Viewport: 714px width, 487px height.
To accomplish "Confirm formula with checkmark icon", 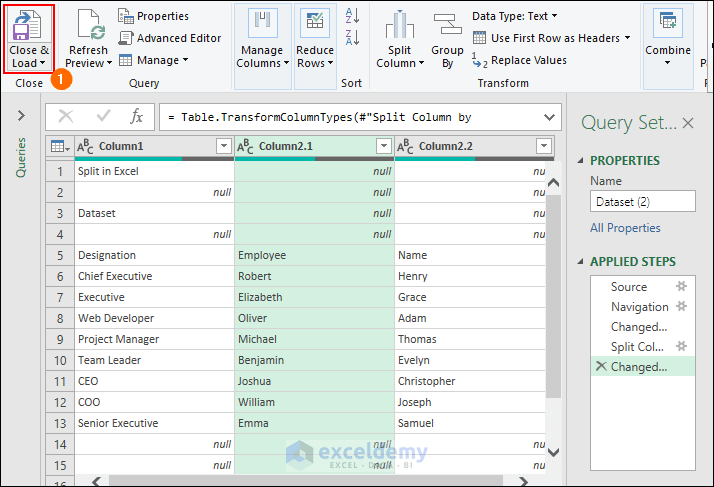I will [x=103, y=117].
